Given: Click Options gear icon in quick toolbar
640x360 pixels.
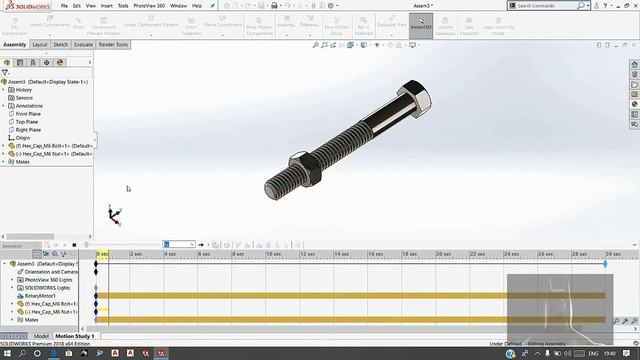Looking at the screenshot, I should coord(331,6).
